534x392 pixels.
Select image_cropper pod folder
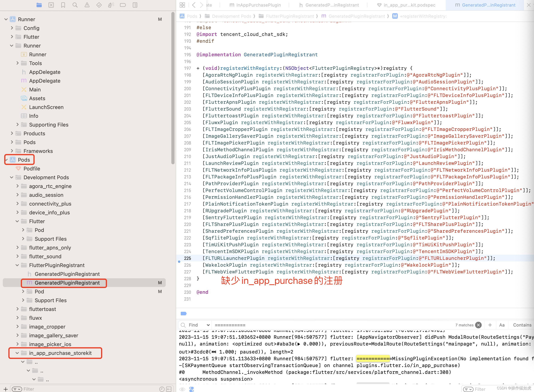(47, 327)
